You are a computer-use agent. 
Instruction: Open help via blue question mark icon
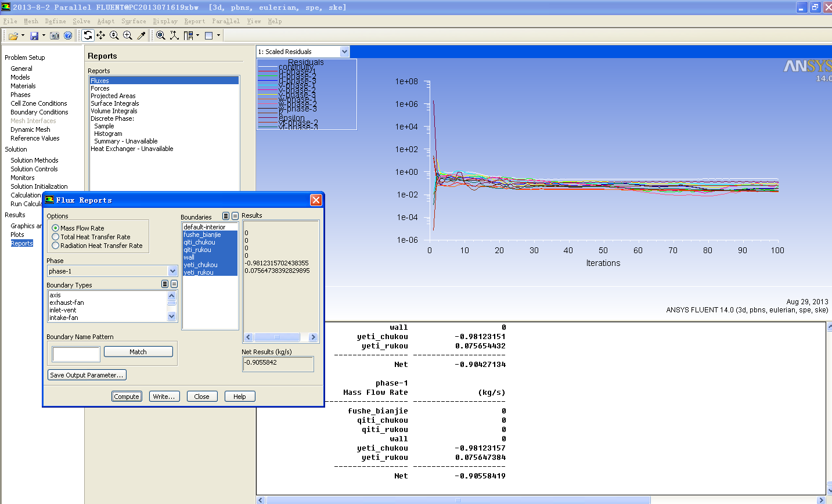(68, 36)
